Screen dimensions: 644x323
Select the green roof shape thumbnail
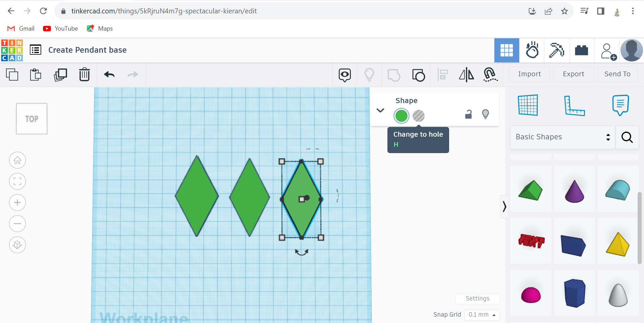[x=531, y=190]
